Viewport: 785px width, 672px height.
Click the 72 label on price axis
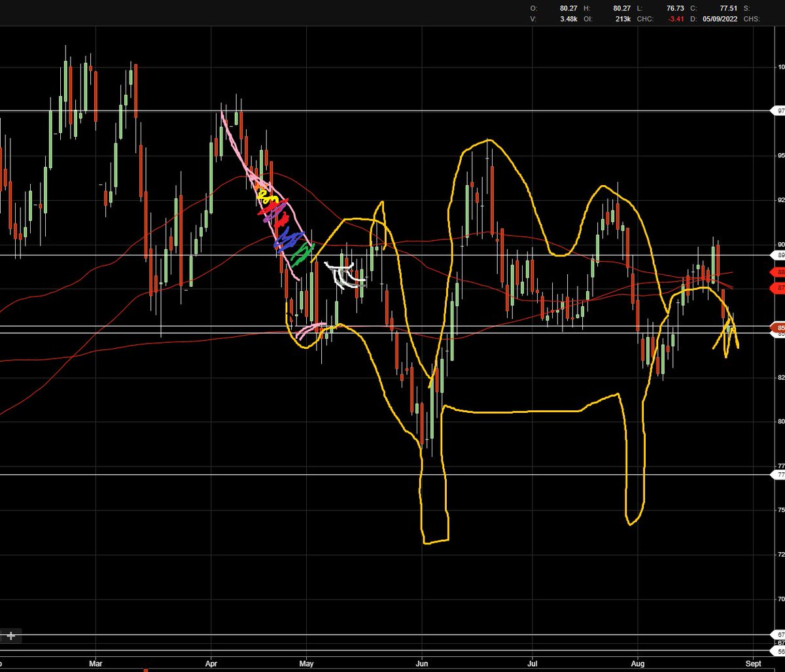(780, 554)
